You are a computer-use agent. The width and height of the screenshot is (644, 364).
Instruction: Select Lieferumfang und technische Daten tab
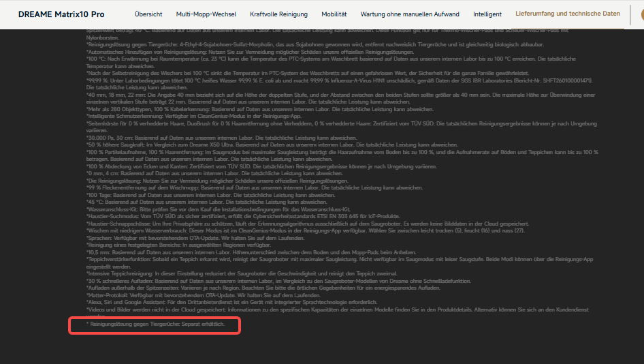(568, 14)
